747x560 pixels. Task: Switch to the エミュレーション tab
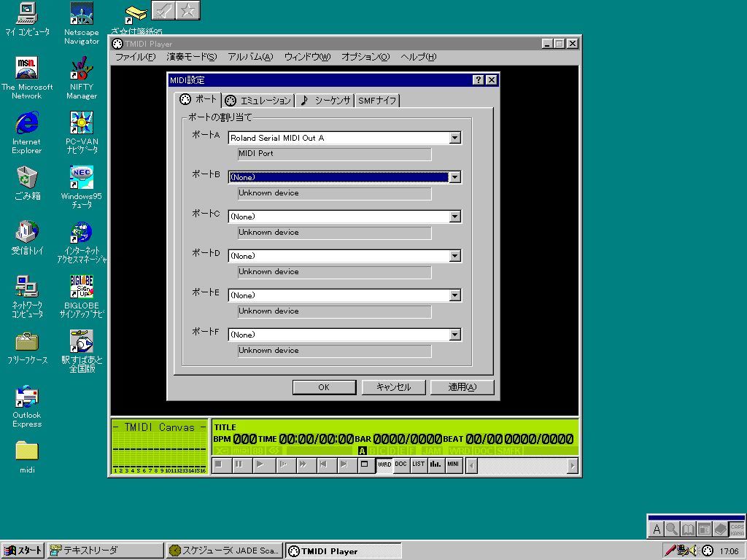click(x=258, y=101)
